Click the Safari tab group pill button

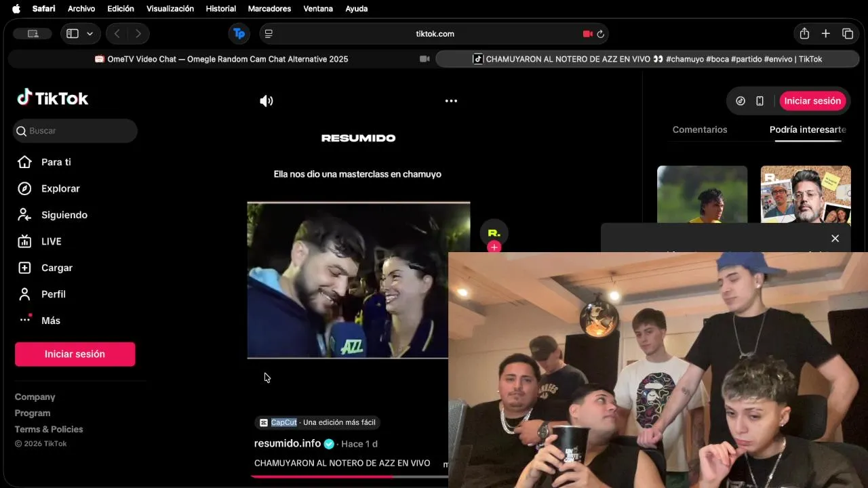[x=34, y=34]
